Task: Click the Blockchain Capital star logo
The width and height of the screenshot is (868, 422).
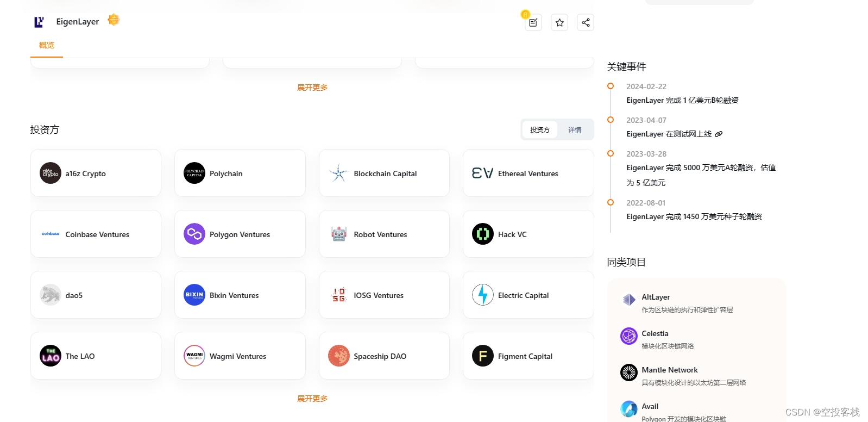Action: [x=339, y=173]
